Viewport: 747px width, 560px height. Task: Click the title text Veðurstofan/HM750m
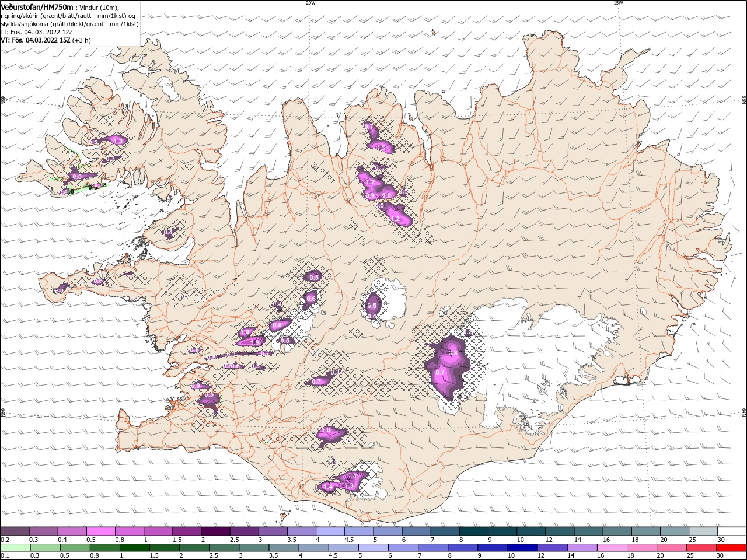click(x=37, y=6)
